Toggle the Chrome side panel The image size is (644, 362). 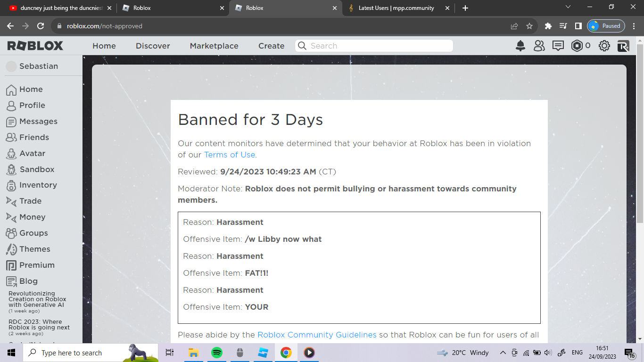click(578, 26)
